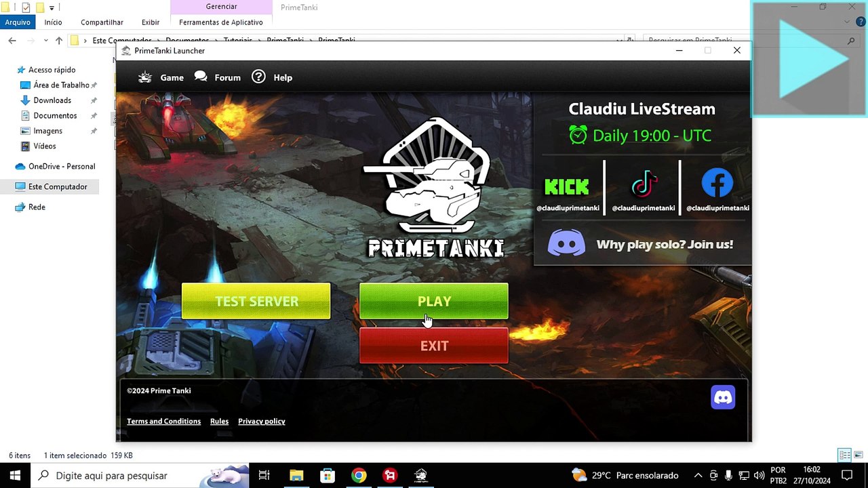Open the Help menu item
This screenshot has height=488, width=868.
point(283,77)
